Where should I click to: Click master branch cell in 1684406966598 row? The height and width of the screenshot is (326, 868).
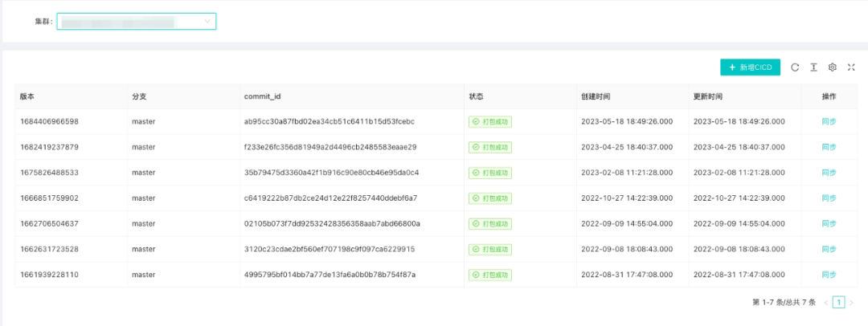143,122
